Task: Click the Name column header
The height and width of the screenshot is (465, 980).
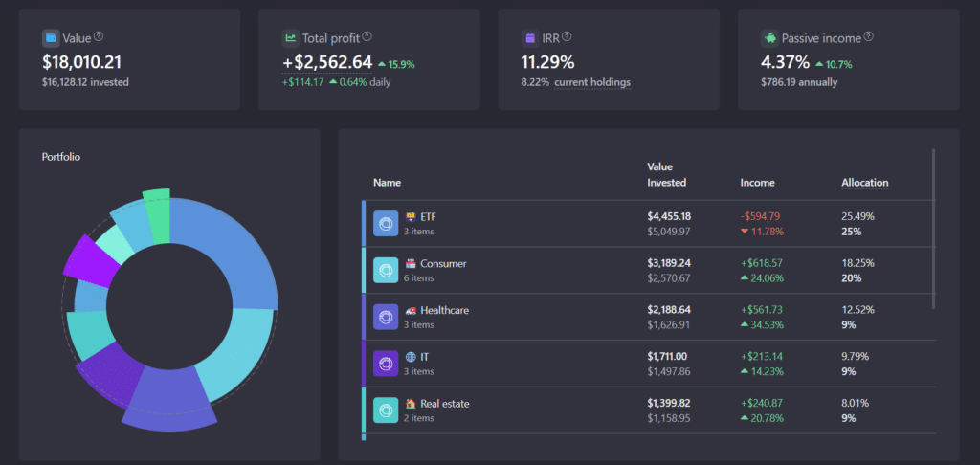Action: (x=387, y=183)
